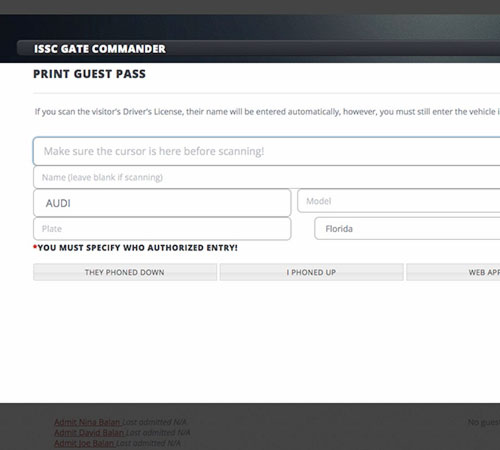
Task: Click the No guest message in the footer
Action: [484, 422]
